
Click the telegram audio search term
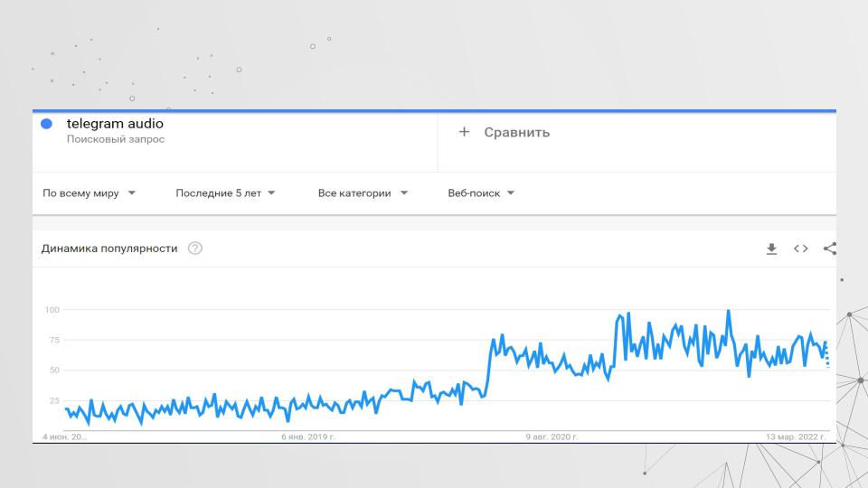coord(115,123)
